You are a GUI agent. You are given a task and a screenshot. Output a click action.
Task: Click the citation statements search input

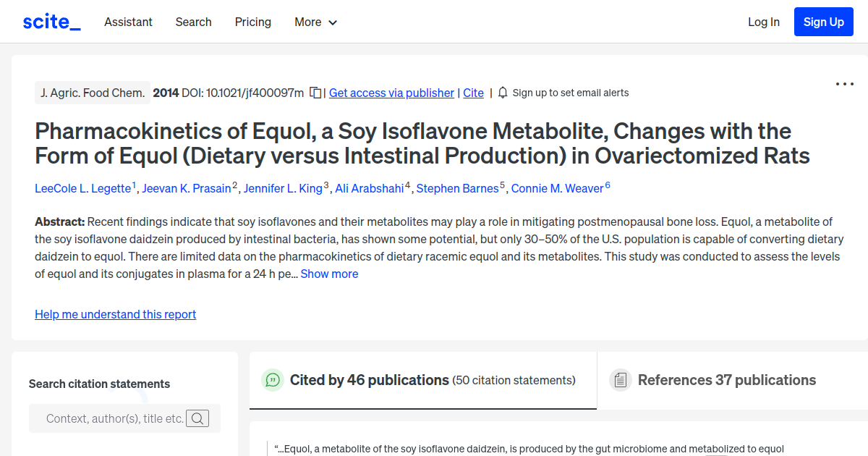[x=116, y=418]
